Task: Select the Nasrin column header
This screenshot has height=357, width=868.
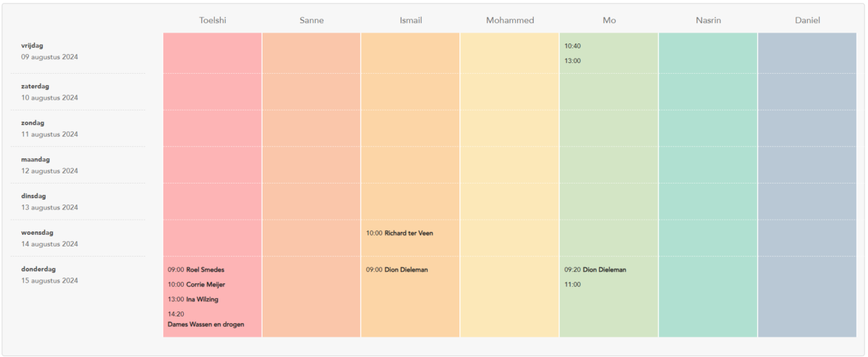Action: (707, 20)
